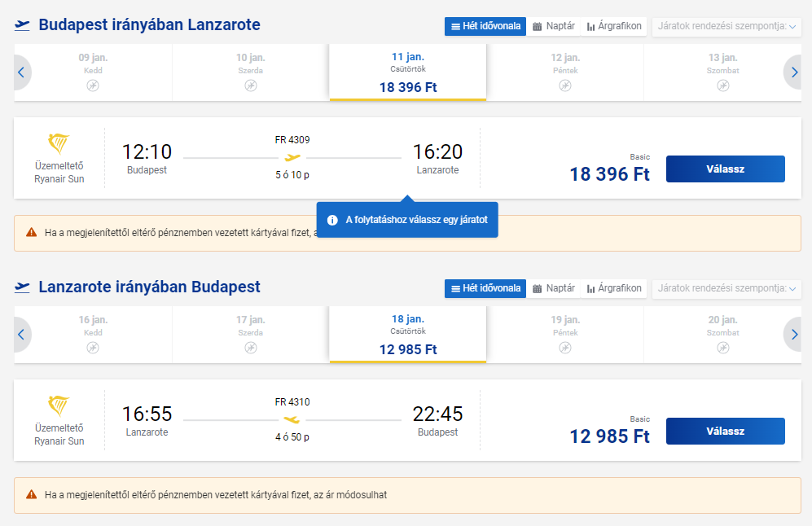Open return 'Járatok rendezési szempontja' dropdown

726,288
